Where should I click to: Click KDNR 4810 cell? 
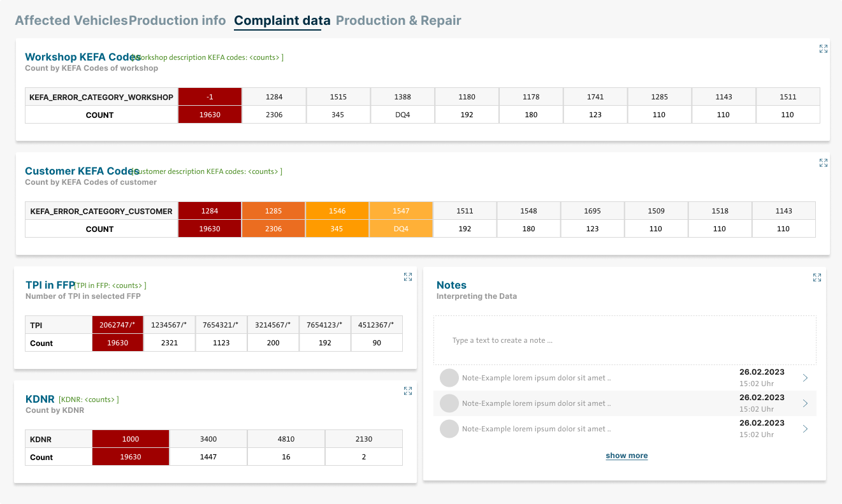point(286,439)
